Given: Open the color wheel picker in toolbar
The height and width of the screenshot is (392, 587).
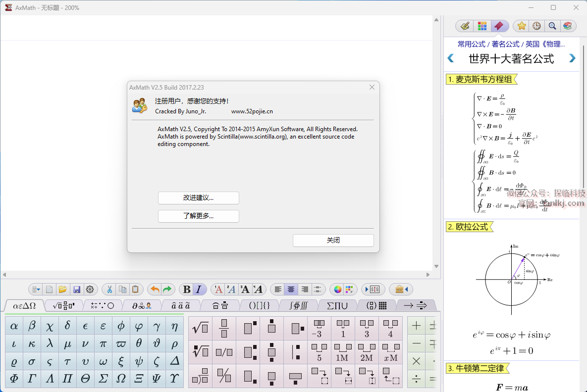Looking at the screenshot, I should click(338, 290).
